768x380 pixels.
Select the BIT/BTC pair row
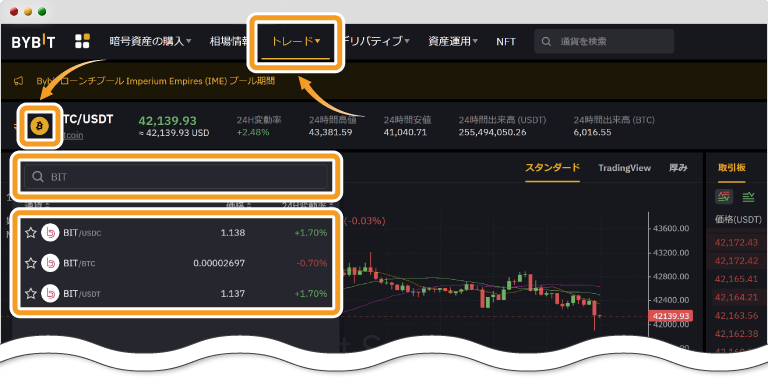coord(176,263)
